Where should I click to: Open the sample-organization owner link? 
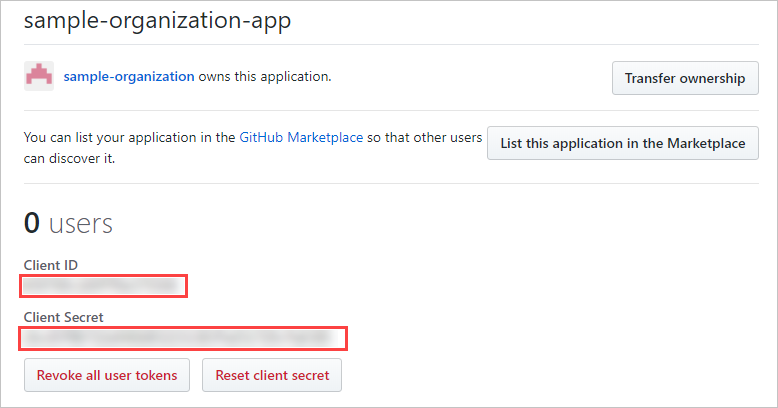129,76
